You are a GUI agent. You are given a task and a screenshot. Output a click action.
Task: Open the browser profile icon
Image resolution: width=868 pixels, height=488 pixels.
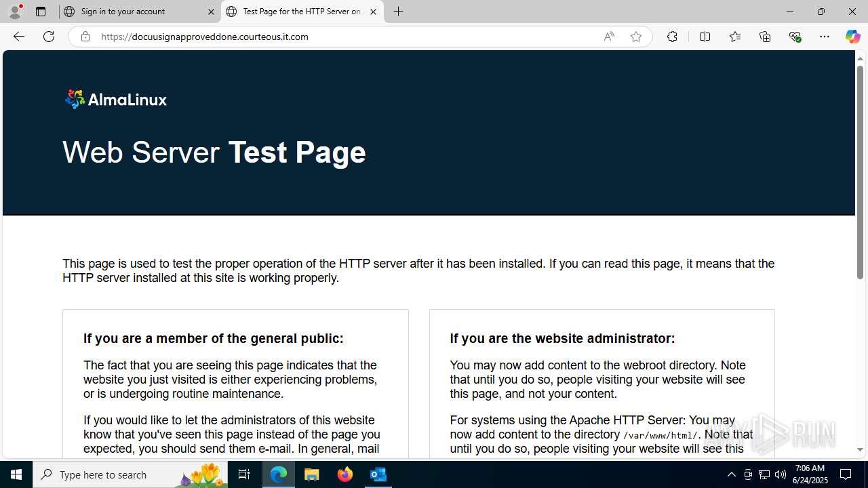15,12
